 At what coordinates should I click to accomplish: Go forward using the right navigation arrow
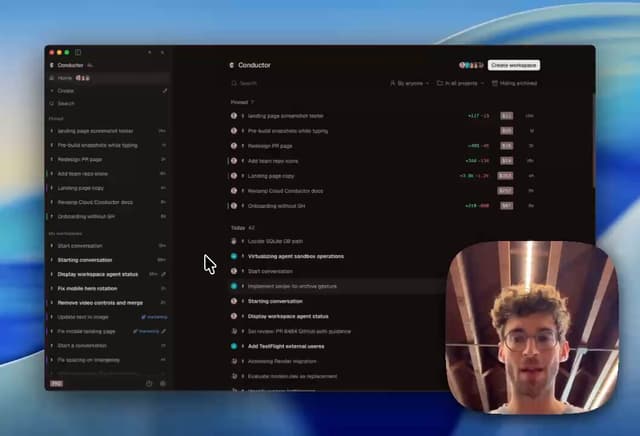(162, 52)
